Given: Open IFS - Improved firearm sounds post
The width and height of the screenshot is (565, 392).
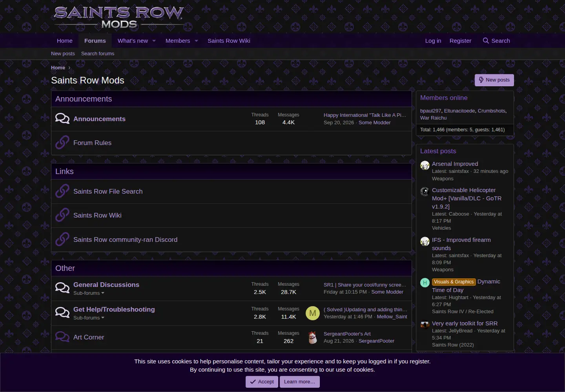Looking at the screenshot, I should point(461,244).
